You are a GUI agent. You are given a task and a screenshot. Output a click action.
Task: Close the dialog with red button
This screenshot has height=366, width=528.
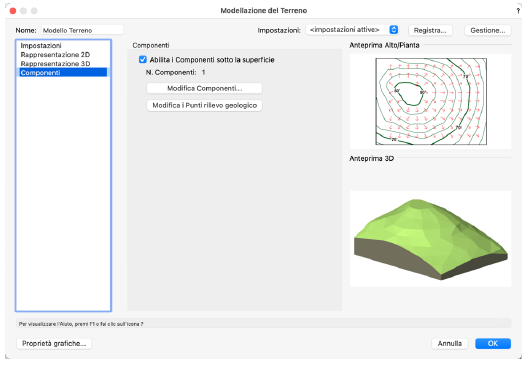(13, 11)
